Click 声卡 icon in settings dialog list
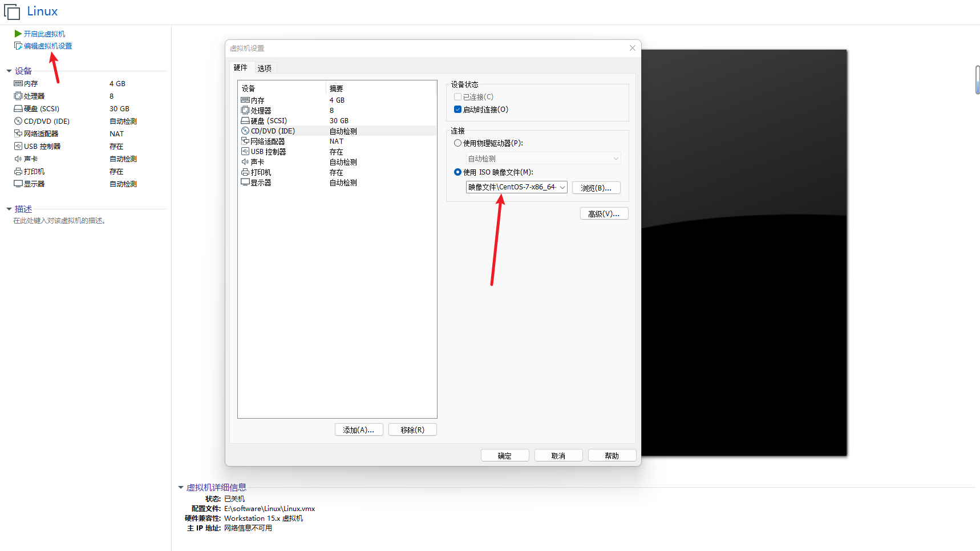 click(x=245, y=161)
